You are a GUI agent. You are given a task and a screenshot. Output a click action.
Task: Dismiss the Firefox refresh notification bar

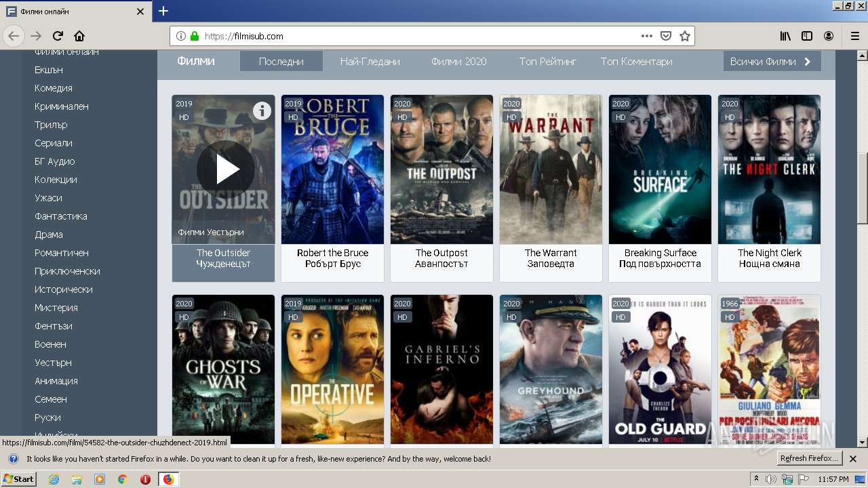pos(853,459)
